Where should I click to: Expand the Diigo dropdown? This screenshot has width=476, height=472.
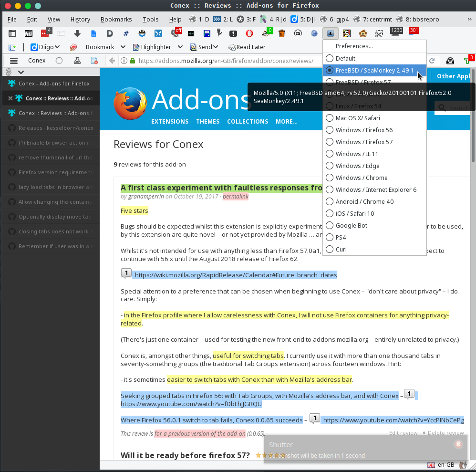pos(57,47)
